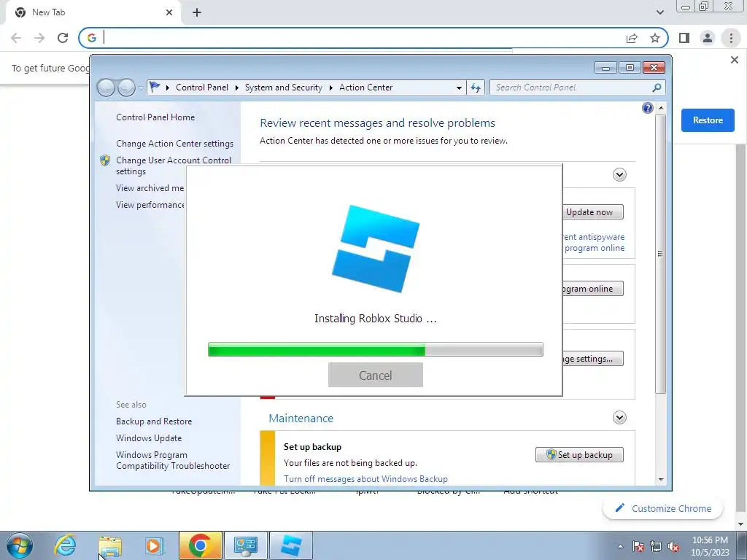This screenshot has height=560, width=747.
Task: Open Windows Explorer from the taskbar
Action: [x=110, y=545]
